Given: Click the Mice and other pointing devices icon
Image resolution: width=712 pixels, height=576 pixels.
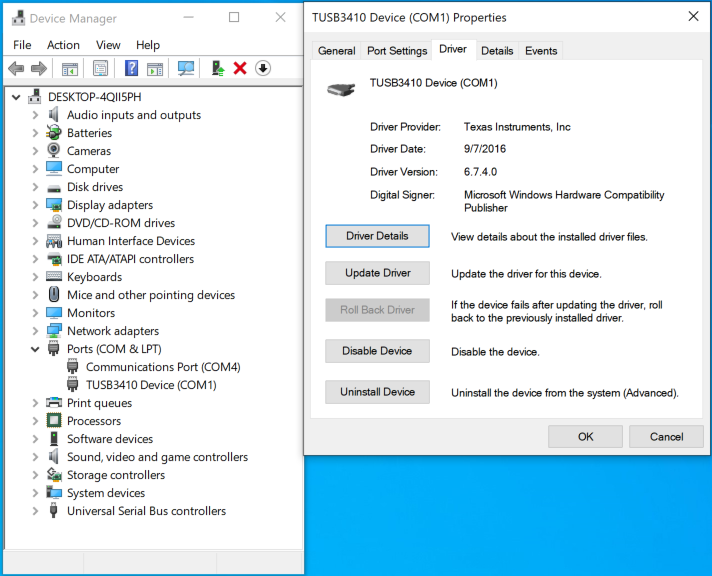Looking at the screenshot, I should click(x=54, y=294).
